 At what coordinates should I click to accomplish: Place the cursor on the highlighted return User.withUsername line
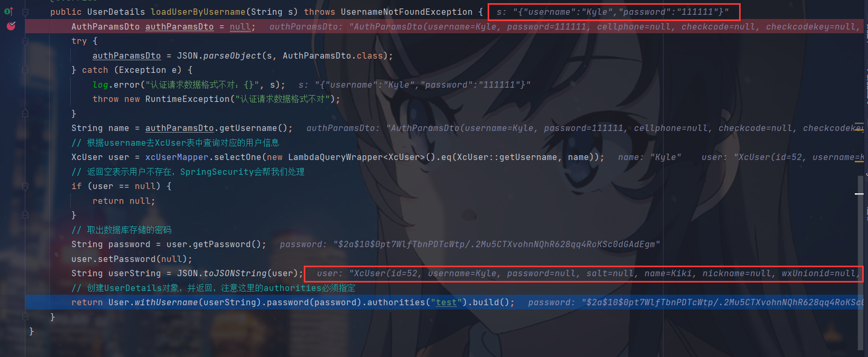coord(444,303)
